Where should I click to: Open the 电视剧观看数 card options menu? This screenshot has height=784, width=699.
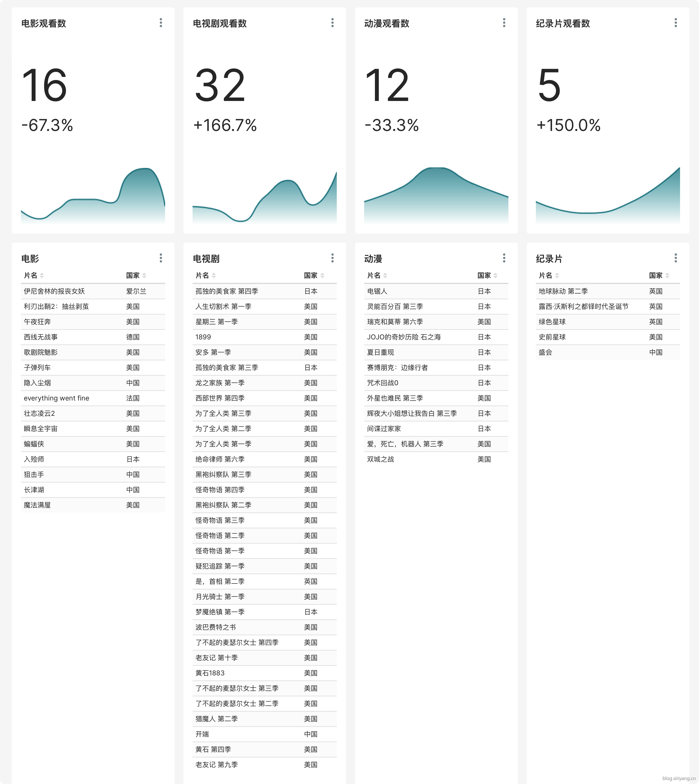tap(333, 23)
